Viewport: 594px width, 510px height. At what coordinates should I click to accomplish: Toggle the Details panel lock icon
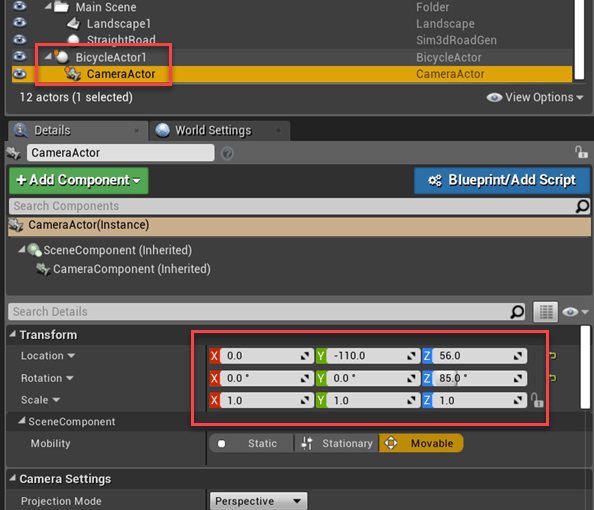tap(581, 152)
